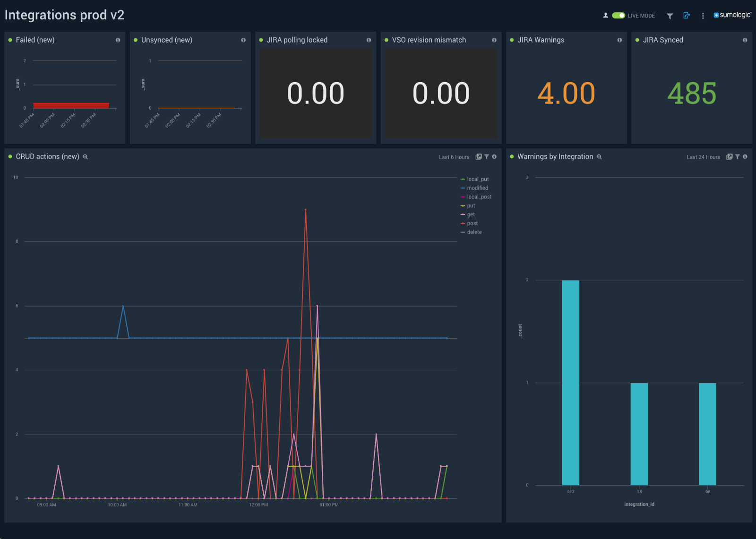Toggle put series in legend
This screenshot has height=539, width=756.
pyautogui.click(x=468, y=206)
